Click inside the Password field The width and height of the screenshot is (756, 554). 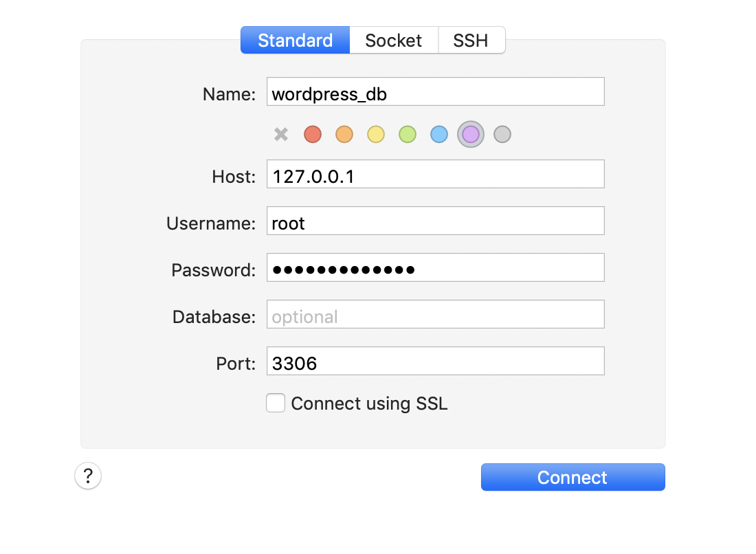(x=435, y=267)
